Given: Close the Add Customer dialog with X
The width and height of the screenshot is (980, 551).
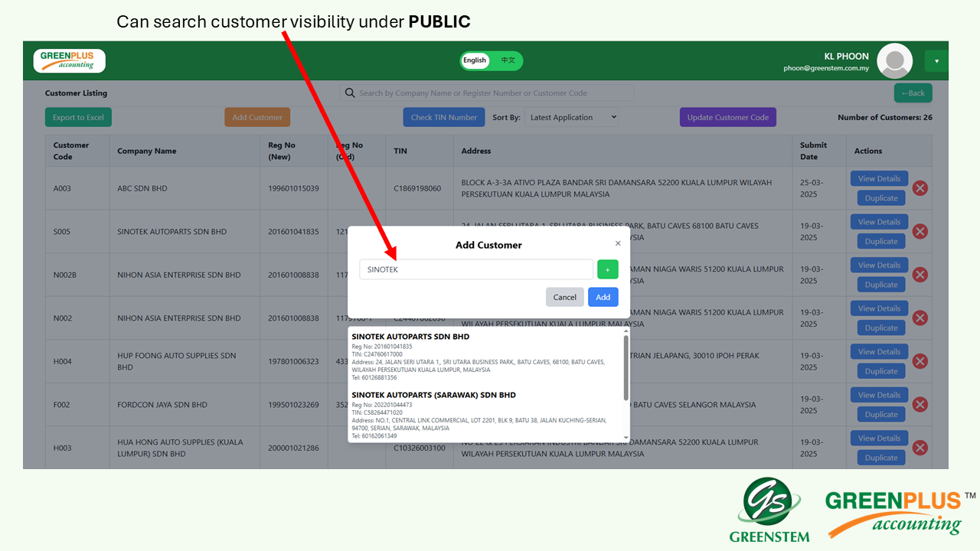Looking at the screenshot, I should pyautogui.click(x=618, y=243).
